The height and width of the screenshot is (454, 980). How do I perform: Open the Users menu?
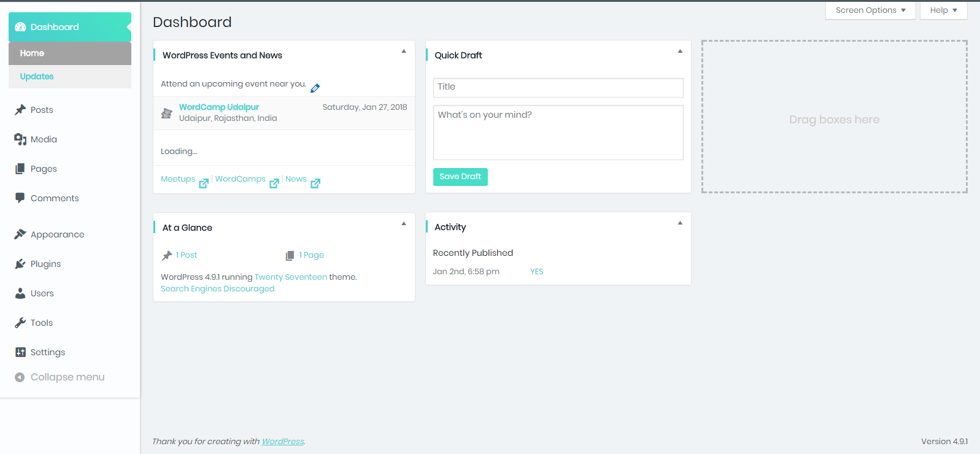pos(70,293)
